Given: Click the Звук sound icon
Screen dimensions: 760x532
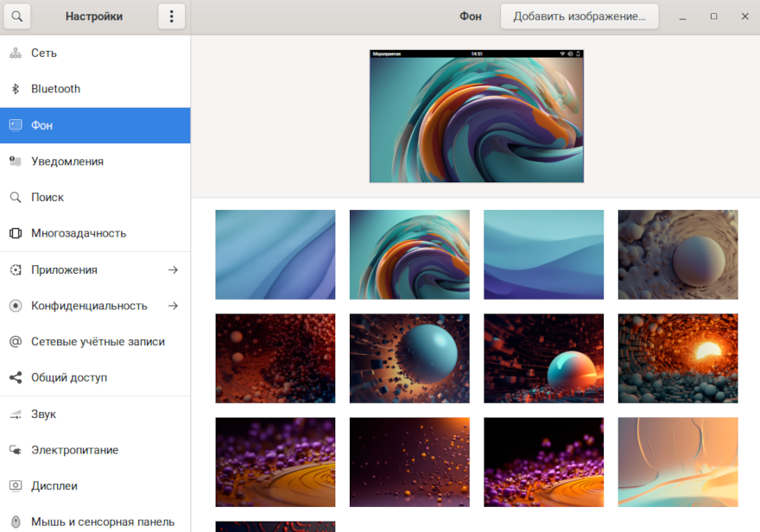Looking at the screenshot, I should point(15,415).
